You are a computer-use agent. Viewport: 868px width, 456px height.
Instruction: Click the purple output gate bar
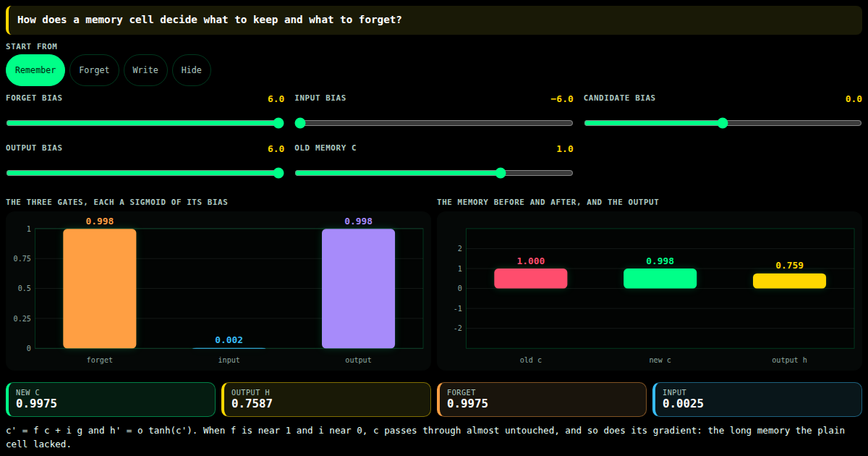tap(359, 289)
